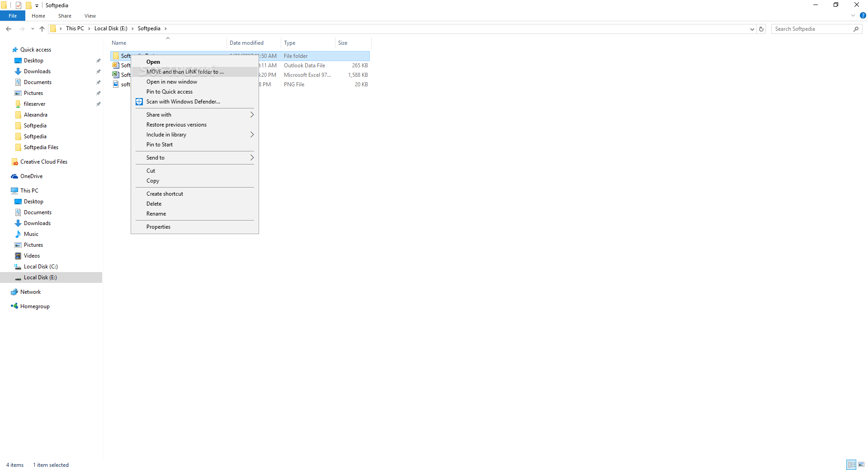Select the Network item in the navigation pane

[30, 291]
